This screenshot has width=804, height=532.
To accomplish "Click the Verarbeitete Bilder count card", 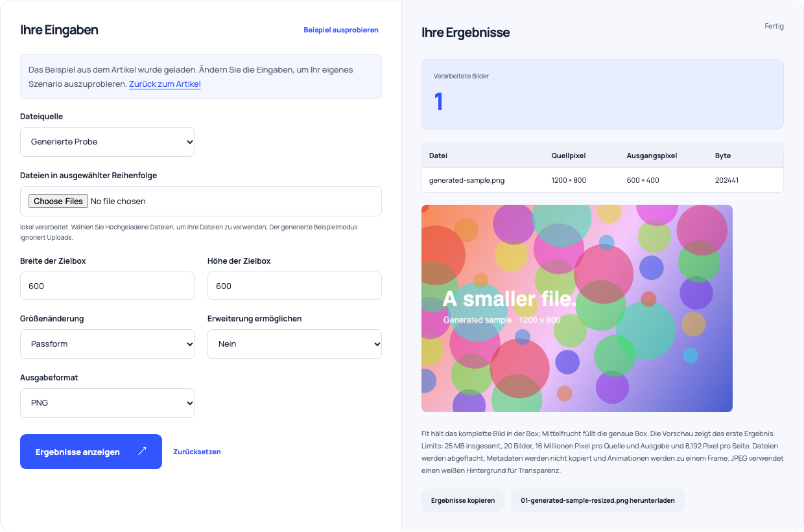I will (602, 94).
